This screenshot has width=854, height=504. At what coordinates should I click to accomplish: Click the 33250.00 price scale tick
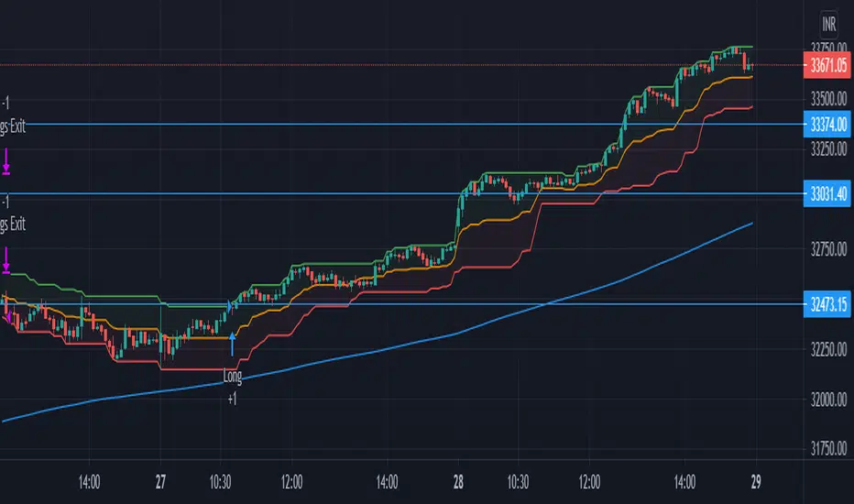[827, 148]
